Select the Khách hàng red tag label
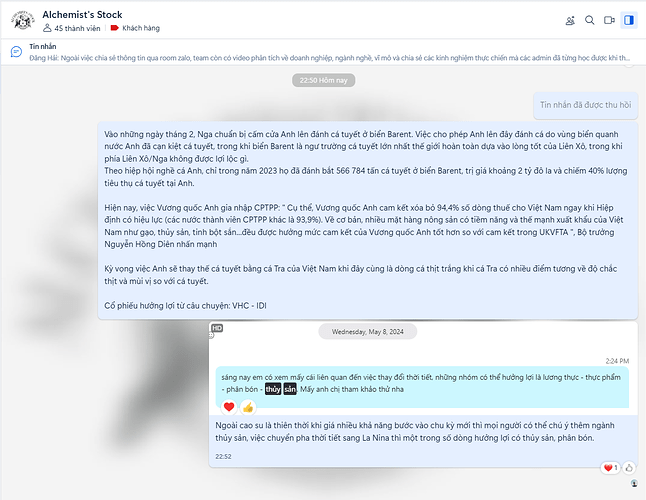 coord(136,28)
